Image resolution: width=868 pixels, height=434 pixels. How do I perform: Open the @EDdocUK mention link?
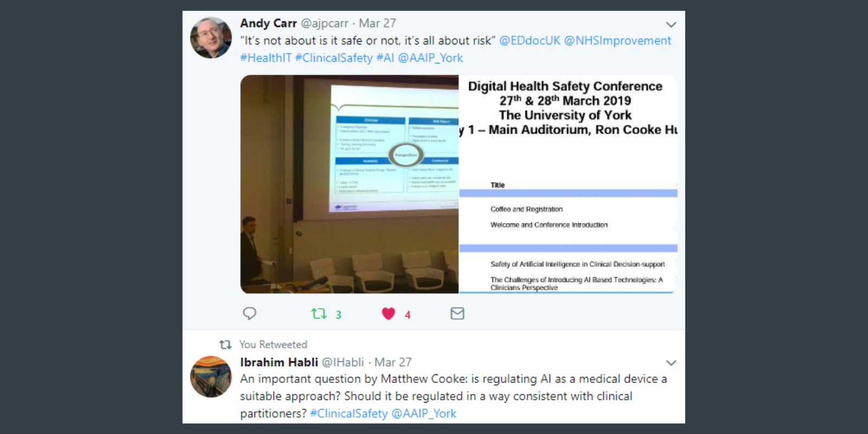pyautogui.click(x=529, y=41)
